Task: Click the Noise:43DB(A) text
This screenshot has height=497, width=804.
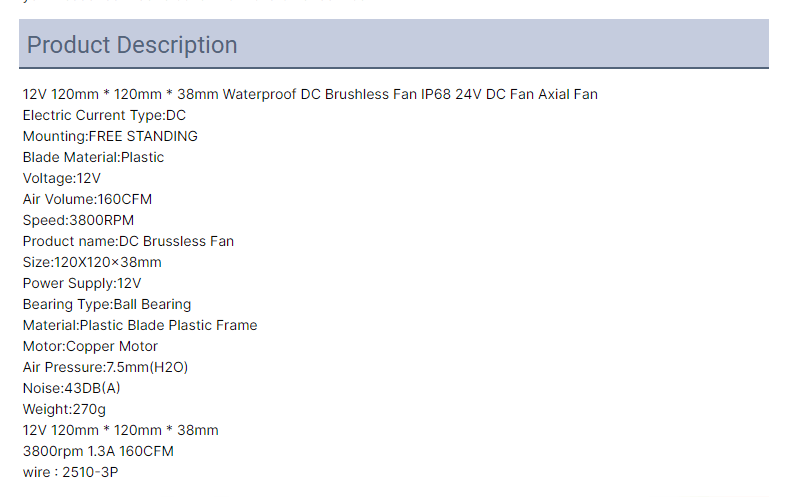Action: [x=71, y=389]
